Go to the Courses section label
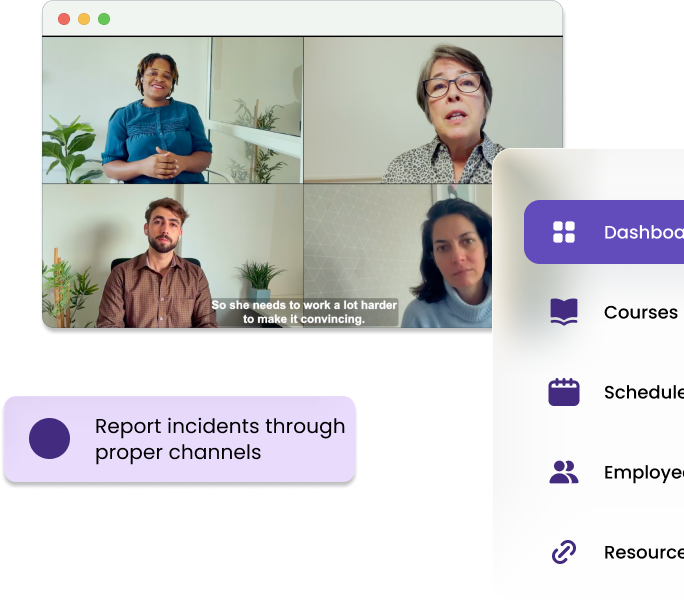 point(640,312)
